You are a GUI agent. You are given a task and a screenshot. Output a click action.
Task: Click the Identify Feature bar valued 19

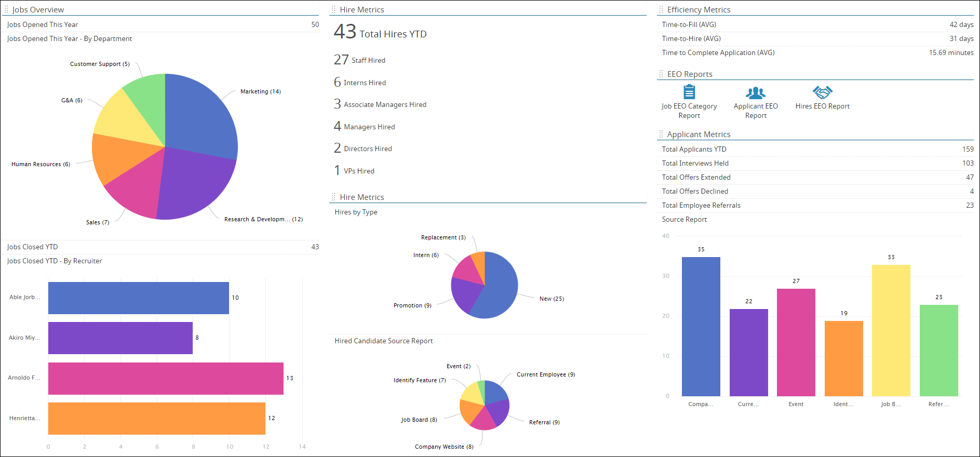pos(843,358)
